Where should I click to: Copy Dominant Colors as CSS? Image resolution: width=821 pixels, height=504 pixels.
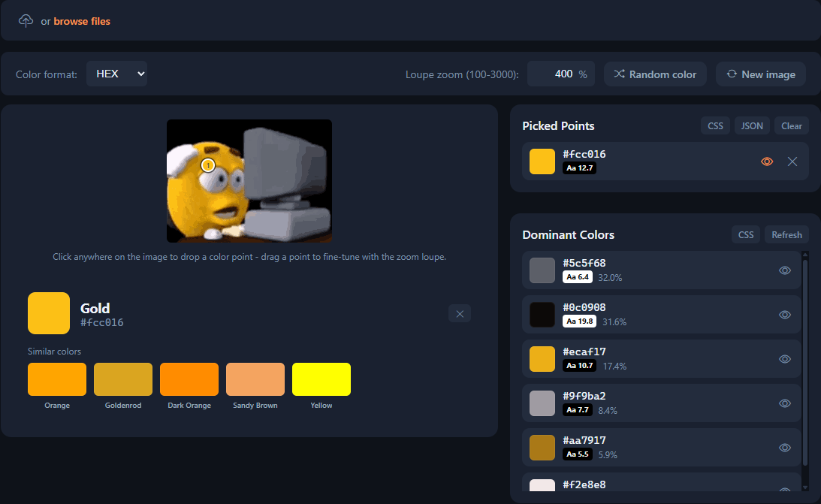pos(746,235)
